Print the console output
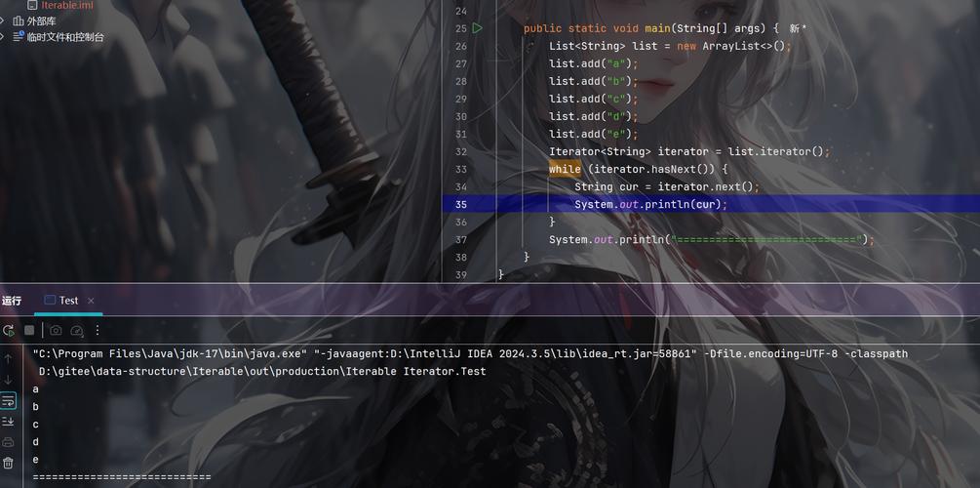The height and width of the screenshot is (488, 980). click(8, 442)
